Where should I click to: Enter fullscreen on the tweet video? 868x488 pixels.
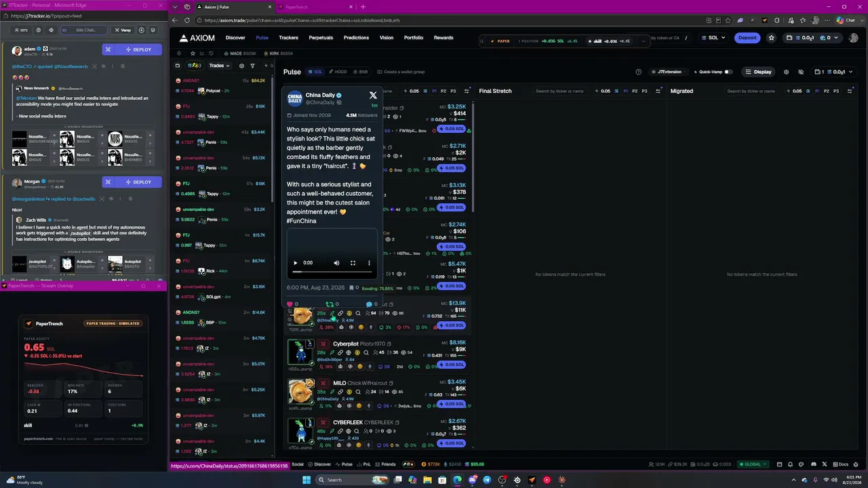point(353,263)
